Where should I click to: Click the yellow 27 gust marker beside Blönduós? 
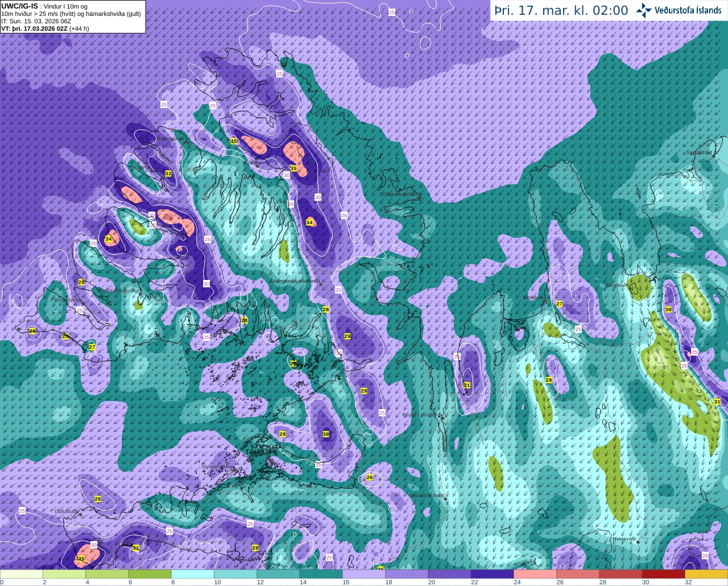(x=560, y=304)
